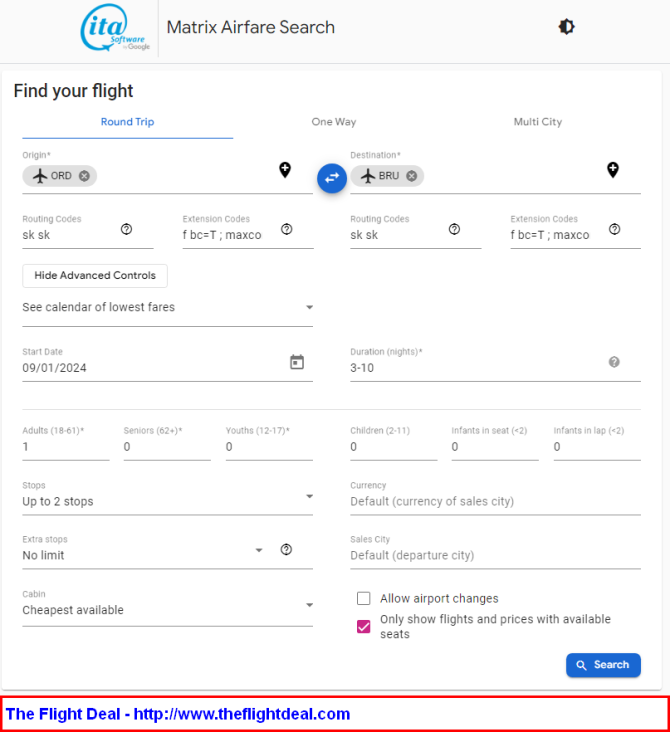
Task: Click Hide Advanced Controls button
Action: (95, 275)
